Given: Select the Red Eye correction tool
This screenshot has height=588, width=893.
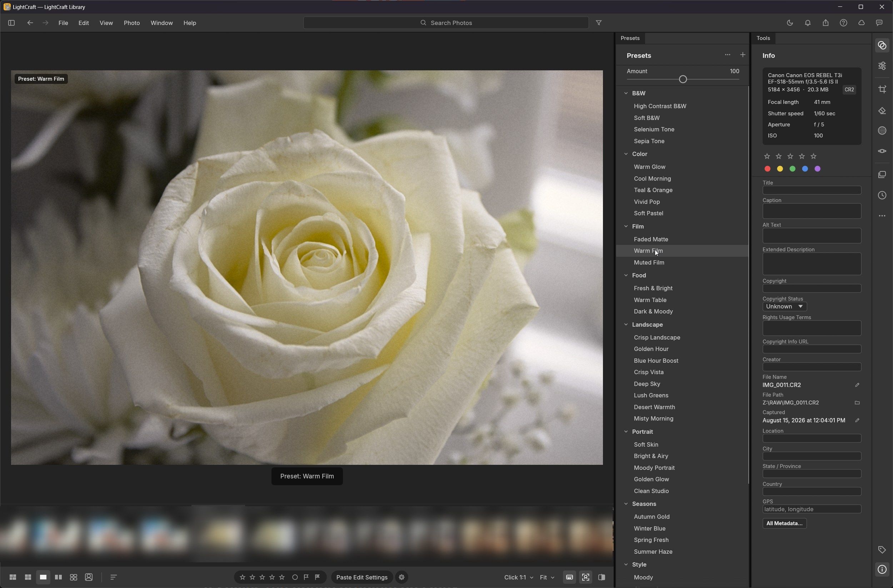Looking at the screenshot, I should (882, 151).
